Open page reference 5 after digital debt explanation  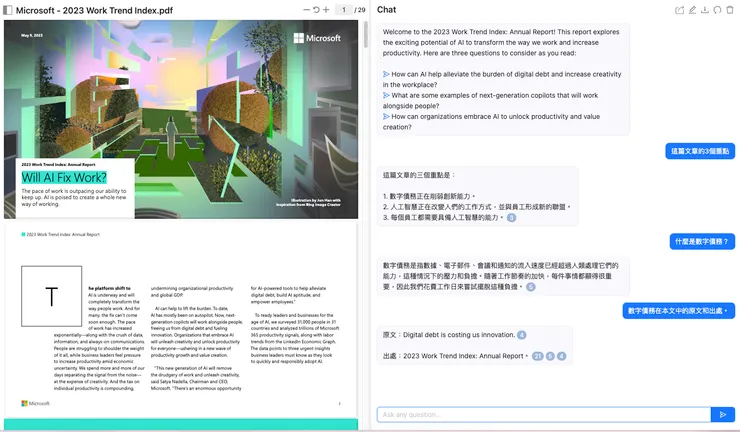[x=530, y=287]
